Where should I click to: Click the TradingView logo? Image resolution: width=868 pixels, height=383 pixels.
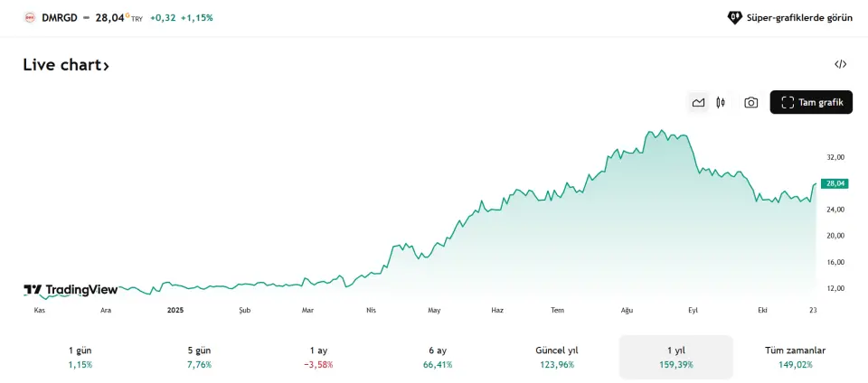point(71,290)
